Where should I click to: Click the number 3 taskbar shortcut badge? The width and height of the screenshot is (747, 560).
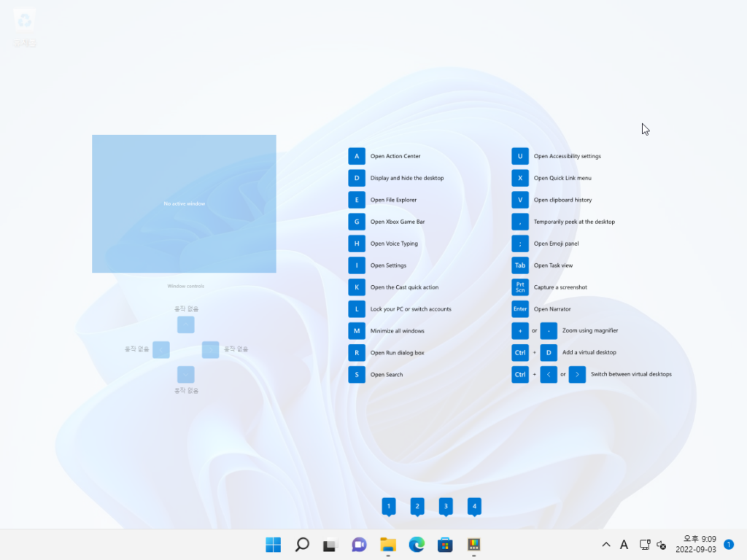coord(446,505)
